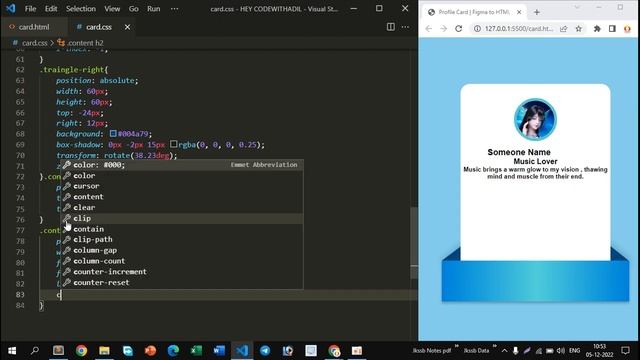Click line 62 .traingle-right selector
640x360 pixels.
click(74, 70)
